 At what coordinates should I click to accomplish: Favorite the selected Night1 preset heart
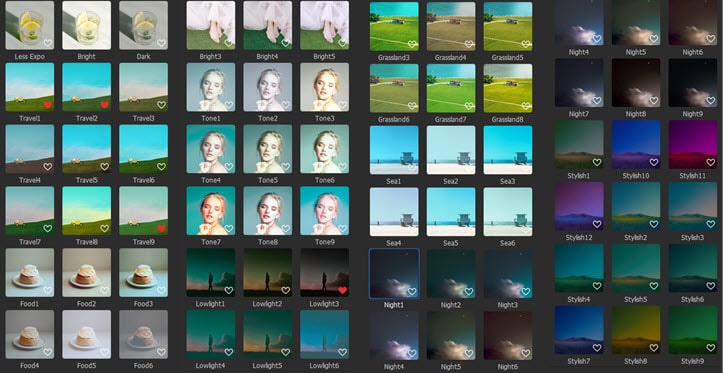point(412,291)
